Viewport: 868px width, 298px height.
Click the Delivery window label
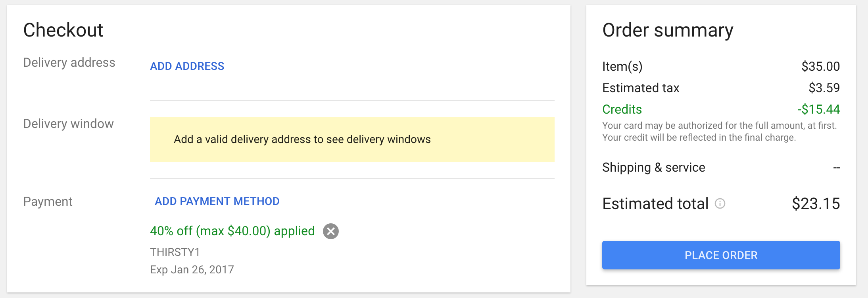point(68,124)
